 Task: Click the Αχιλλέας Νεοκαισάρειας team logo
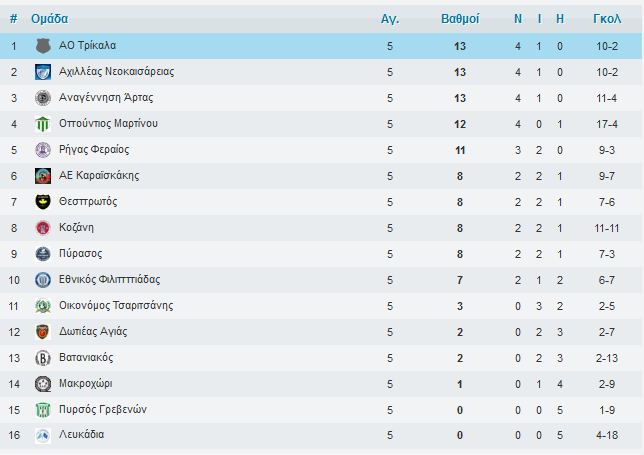pos(42,72)
